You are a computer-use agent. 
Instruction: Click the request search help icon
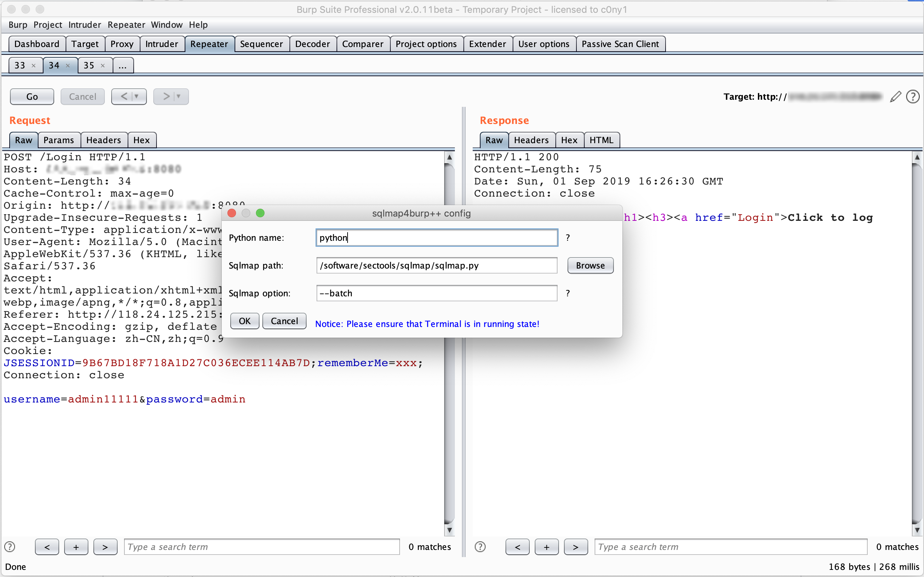click(x=10, y=547)
